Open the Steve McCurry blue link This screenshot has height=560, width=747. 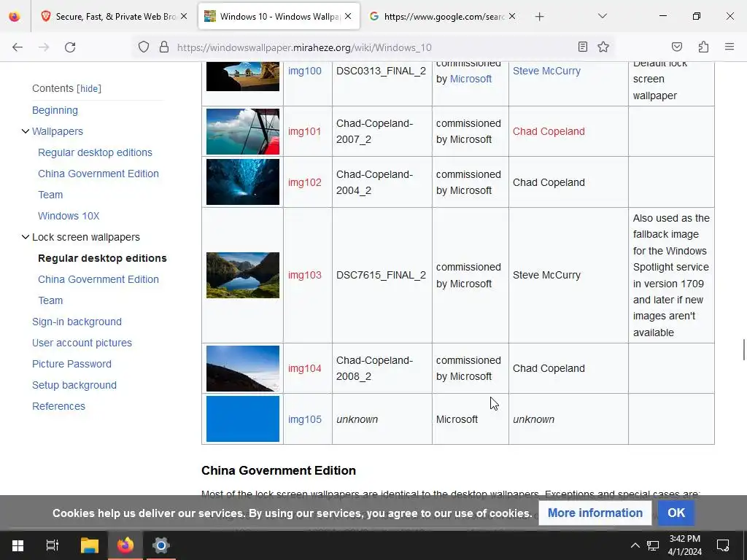pos(546,71)
